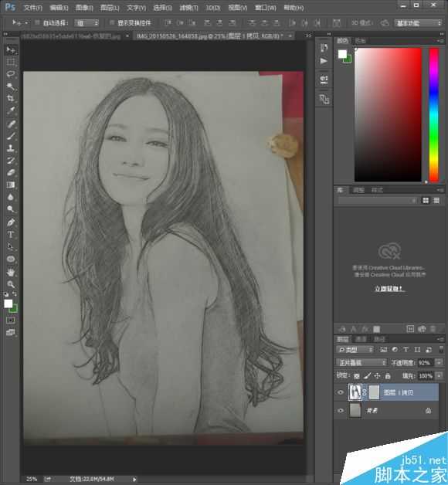Select the Hand tool
The image size is (448, 485).
pos(11,273)
